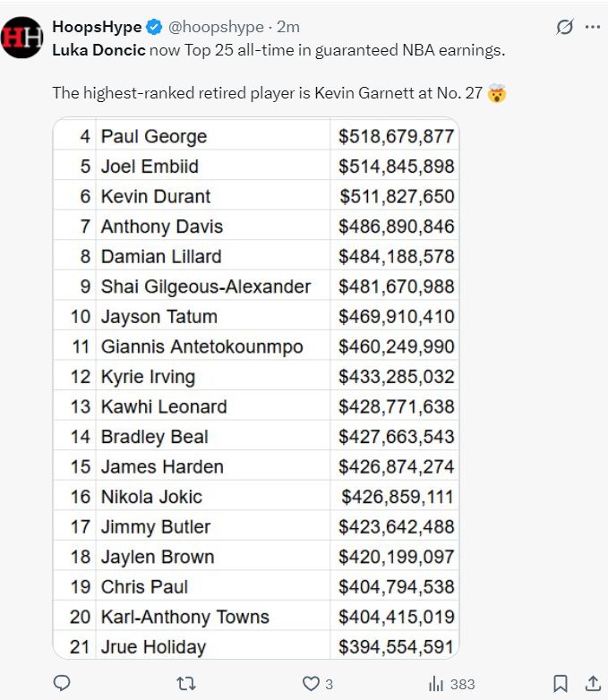Image resolution: width=608 pixels, height=700 pixels.
Task: Open the HoopsHype profile avatar
Action: (21, 38)
